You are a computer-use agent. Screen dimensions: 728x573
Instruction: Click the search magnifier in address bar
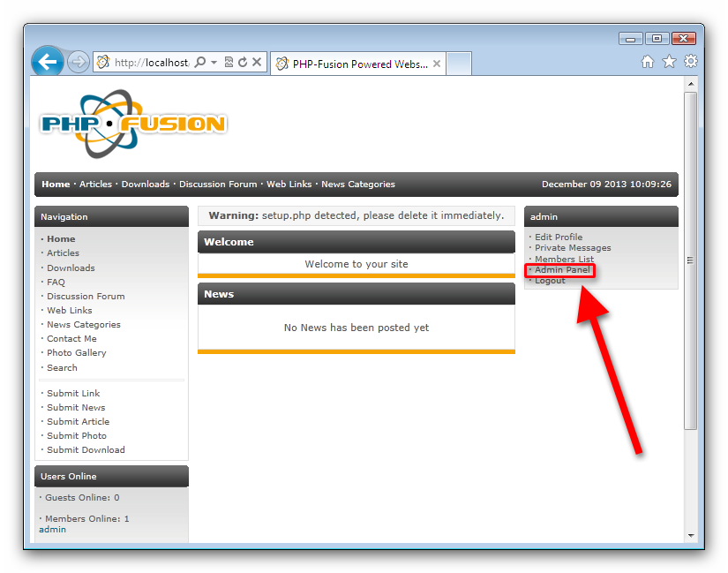pyautogui.click(x=200, y=63)
